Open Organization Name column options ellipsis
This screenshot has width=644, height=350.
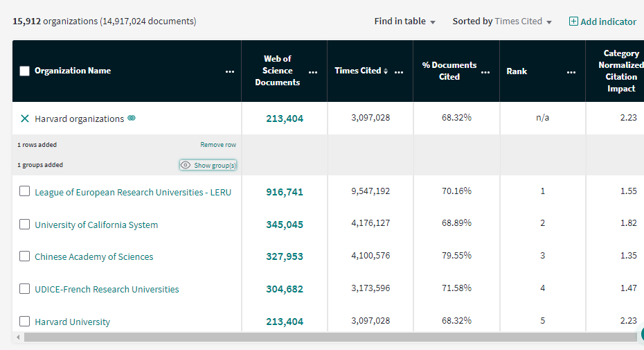coord(230,71)
